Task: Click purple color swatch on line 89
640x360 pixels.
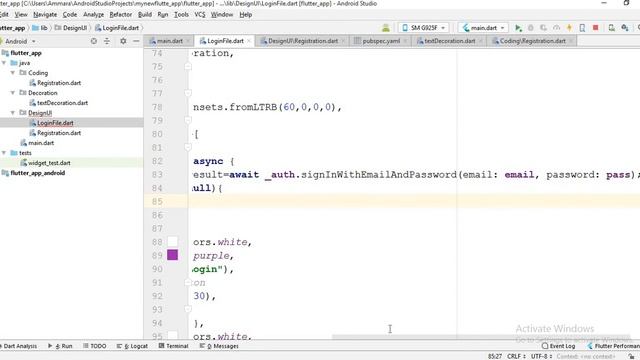Action: coord(172,255)
